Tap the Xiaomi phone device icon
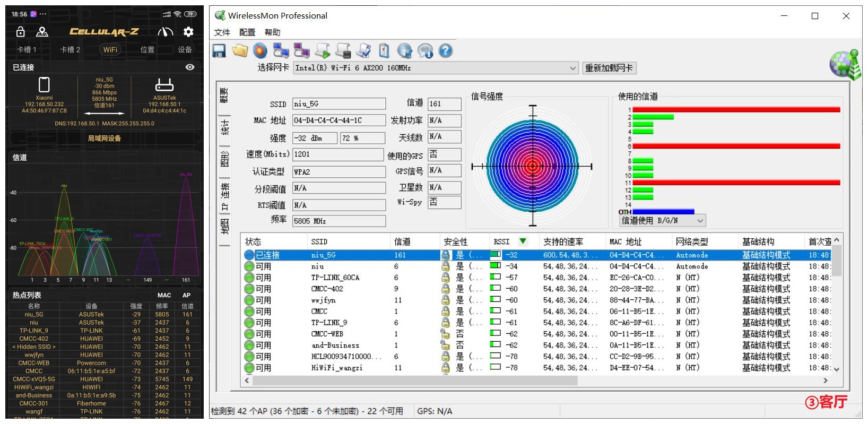The width and height of the screenshot is (868, 424). [44, 85]
